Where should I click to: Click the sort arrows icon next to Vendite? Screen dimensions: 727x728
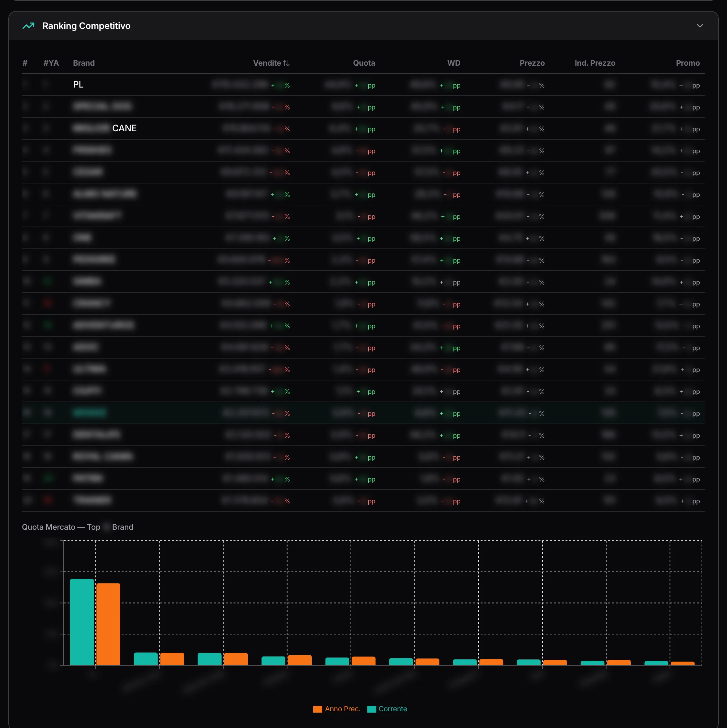coord(286,63)
